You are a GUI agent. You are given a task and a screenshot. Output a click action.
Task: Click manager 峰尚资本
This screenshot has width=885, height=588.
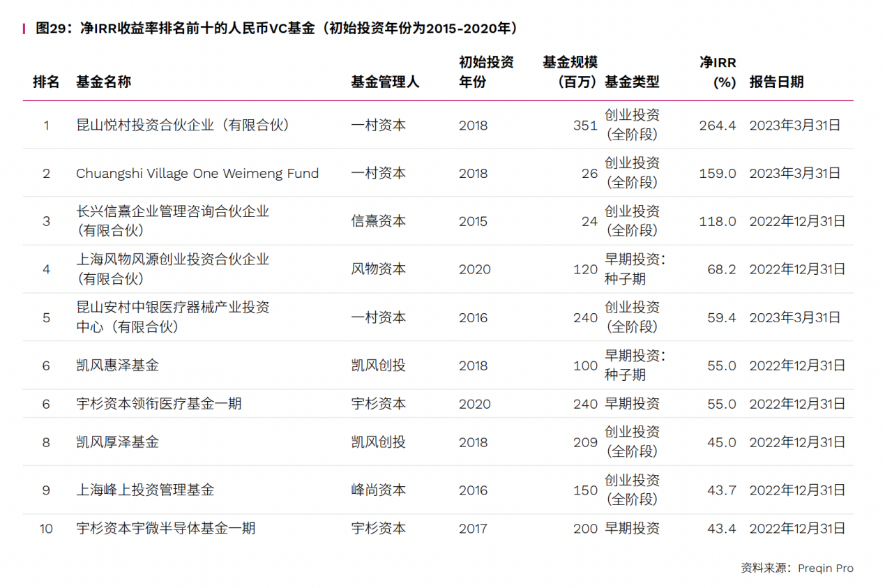click(x=378, y=490)
